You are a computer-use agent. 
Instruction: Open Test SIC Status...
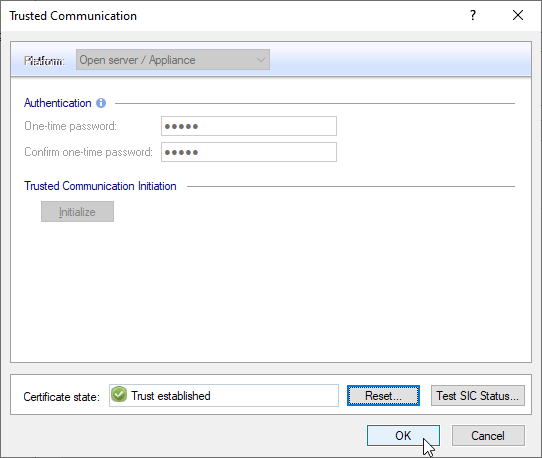tap(478, 395)
